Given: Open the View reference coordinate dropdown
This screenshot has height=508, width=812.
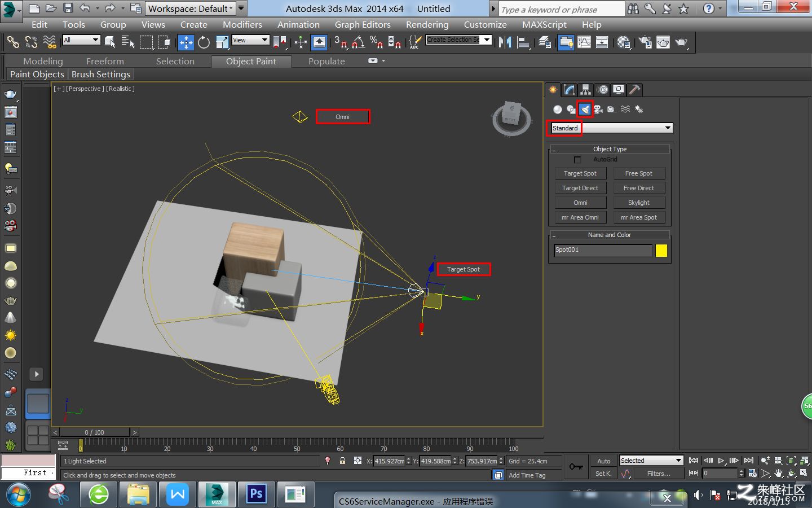Looking at the screenshot, I should [x=250, y=40].
